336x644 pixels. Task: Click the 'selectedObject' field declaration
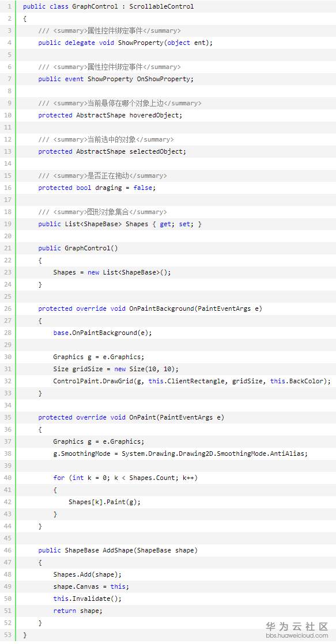pos(112,151)
